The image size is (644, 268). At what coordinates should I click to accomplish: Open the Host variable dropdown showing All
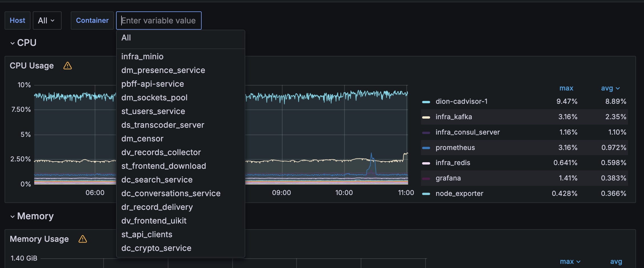coord(47,21)
